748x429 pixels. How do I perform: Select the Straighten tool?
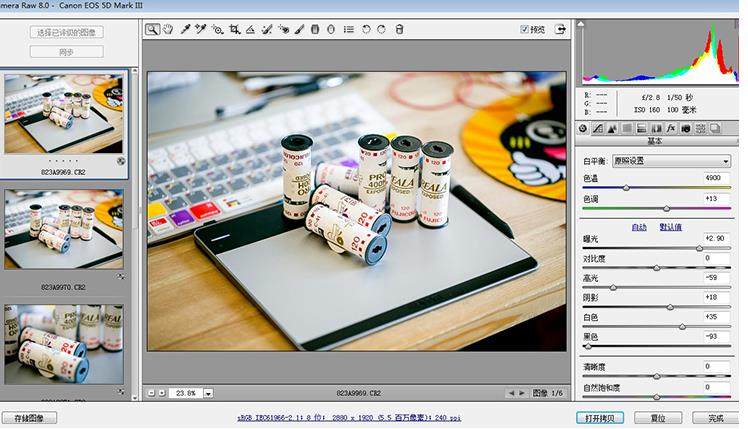250,30
